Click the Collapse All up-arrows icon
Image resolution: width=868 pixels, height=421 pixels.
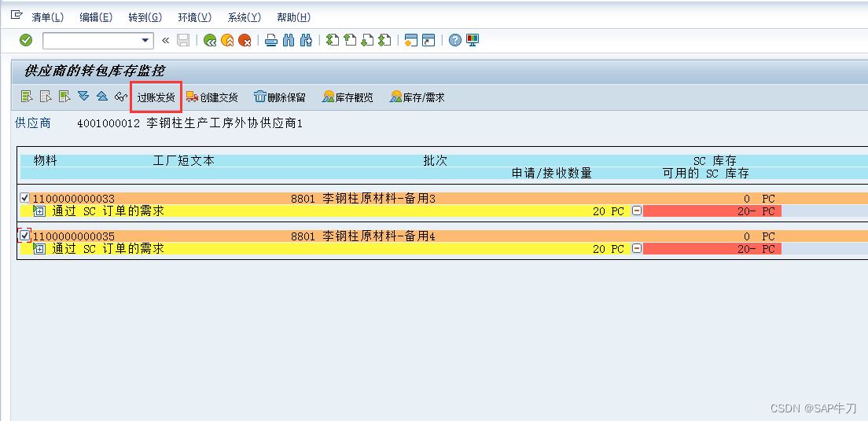point(102,97)
